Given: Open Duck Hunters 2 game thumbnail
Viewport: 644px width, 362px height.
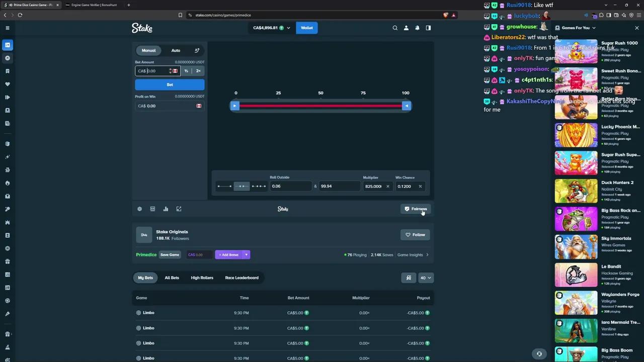Looking at the screenshot, I should (x=576, y=191).
